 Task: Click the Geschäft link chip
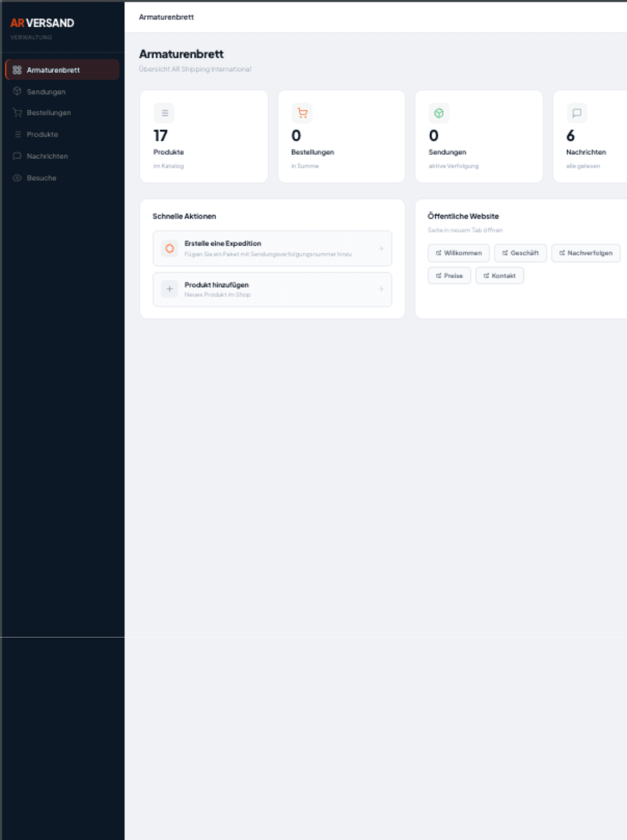(x=520, y=253)
